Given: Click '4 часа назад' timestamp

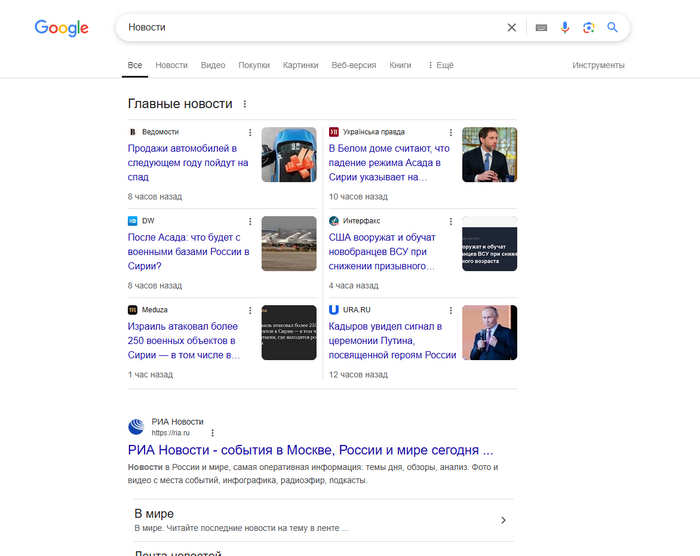Looking at the screenshot, I should (x=354, y=286).
